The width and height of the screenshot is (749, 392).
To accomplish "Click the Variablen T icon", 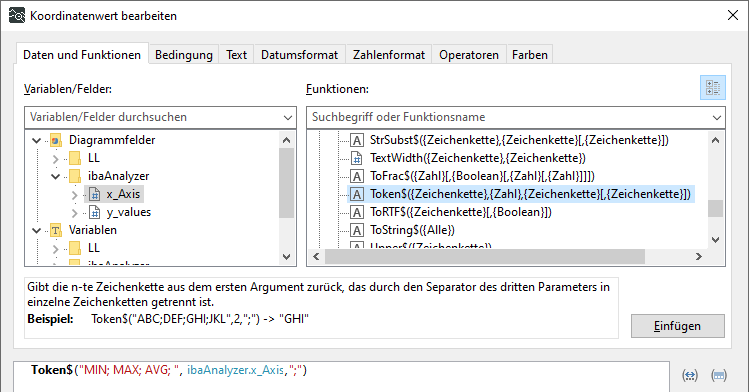I will point(56,231).
